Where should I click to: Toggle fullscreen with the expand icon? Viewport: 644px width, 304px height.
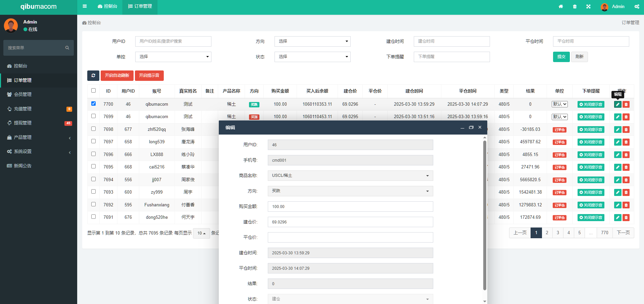(x=588, y=6)
